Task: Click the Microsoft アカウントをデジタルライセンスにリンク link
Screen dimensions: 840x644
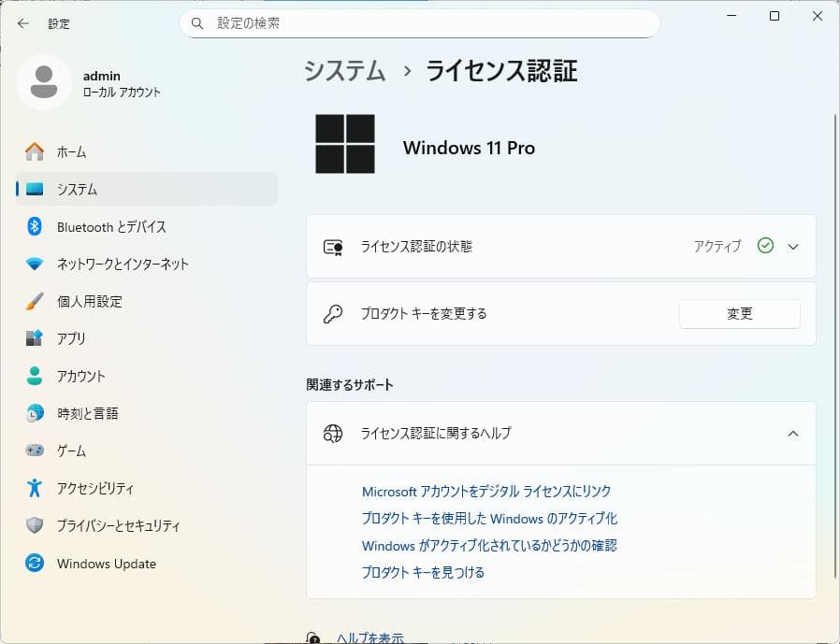Action: pyautogui.click(x=487, y=491)
